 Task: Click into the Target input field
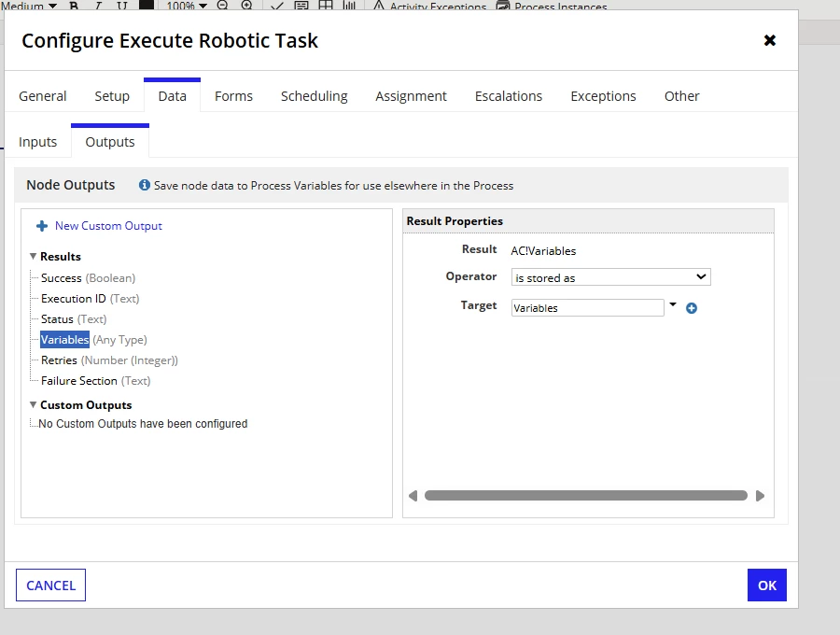tap(588, 307)
